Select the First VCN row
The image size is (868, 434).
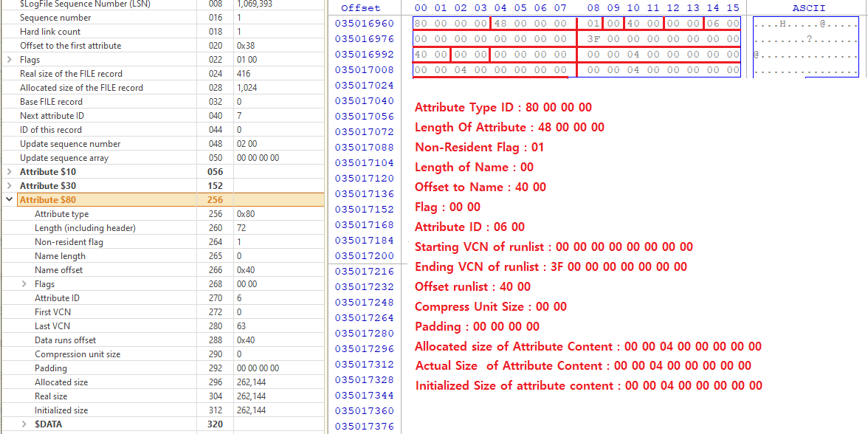coord(53,312)
